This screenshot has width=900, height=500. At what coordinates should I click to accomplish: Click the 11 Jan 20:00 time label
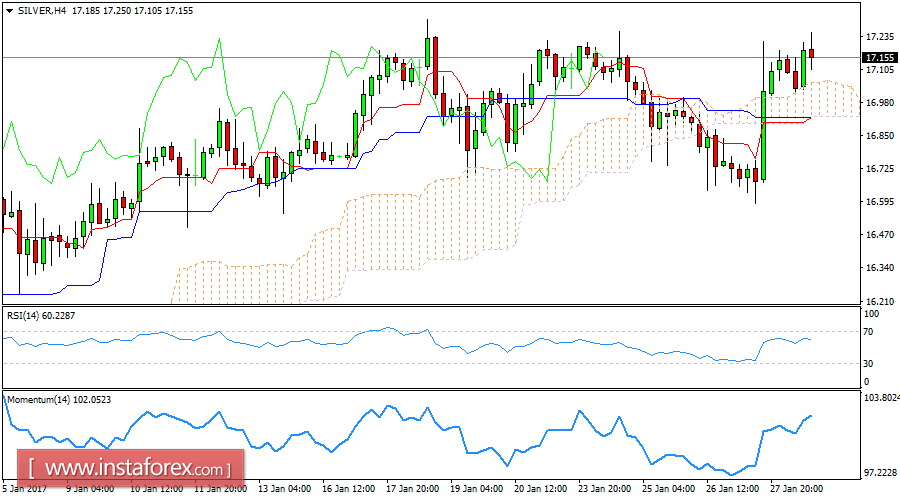point(221,489)
